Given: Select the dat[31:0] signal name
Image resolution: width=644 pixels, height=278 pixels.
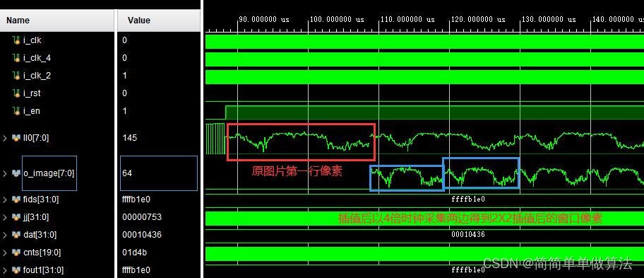Looking at the screenshot, I should tap(40, 235).
